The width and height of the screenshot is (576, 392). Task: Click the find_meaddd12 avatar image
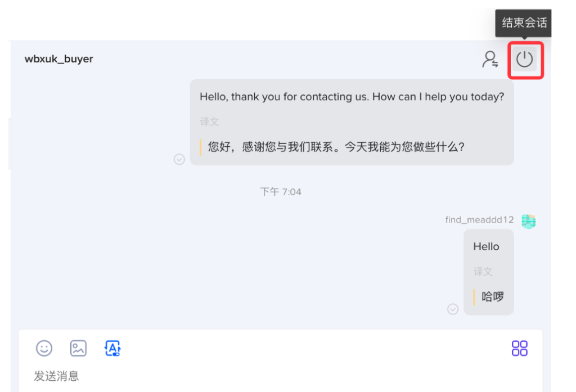pos(528,221)
